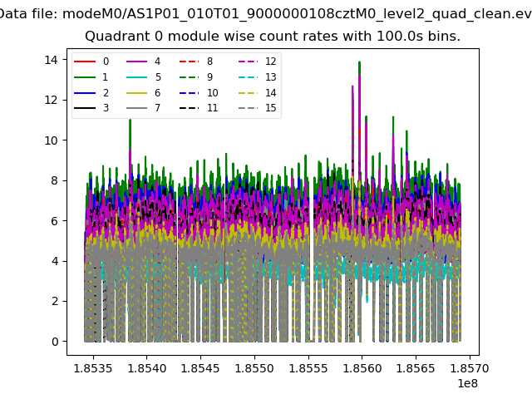Click the y-axis tick label 0
This screenshot has height=399, width=532.
point(54,342)
